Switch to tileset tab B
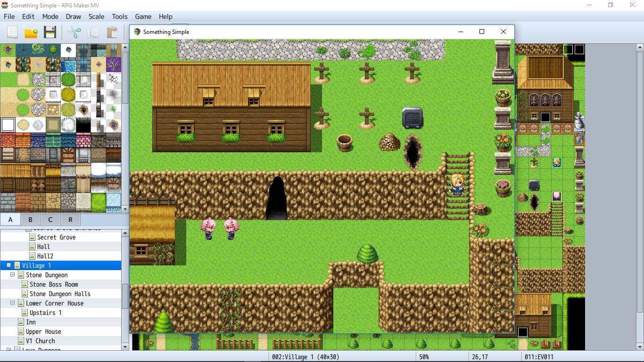Viewport: 644px width, 362px height. tap(31, 220)
